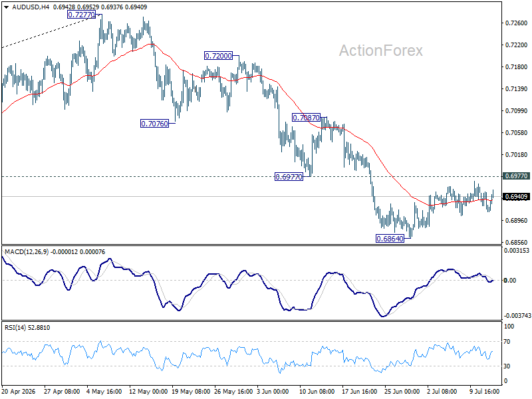This screenshot has height=399, width=532.
Task: Click the AUDUSD,H4 chart title text
Action: (x=30, y=7)
